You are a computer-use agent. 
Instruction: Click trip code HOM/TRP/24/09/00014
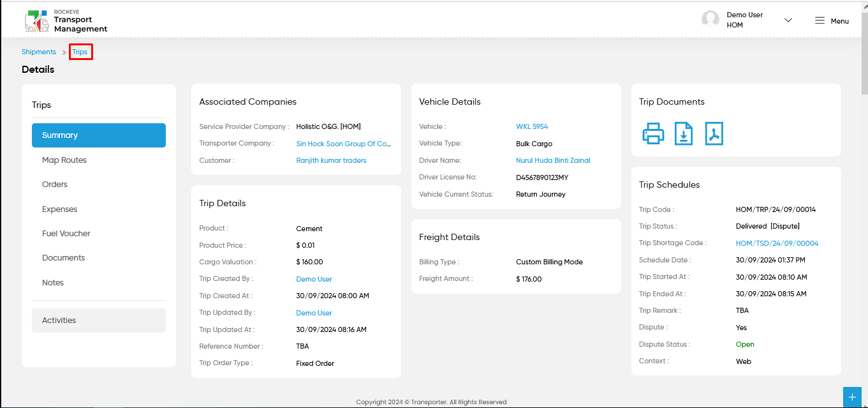point(776,209)
